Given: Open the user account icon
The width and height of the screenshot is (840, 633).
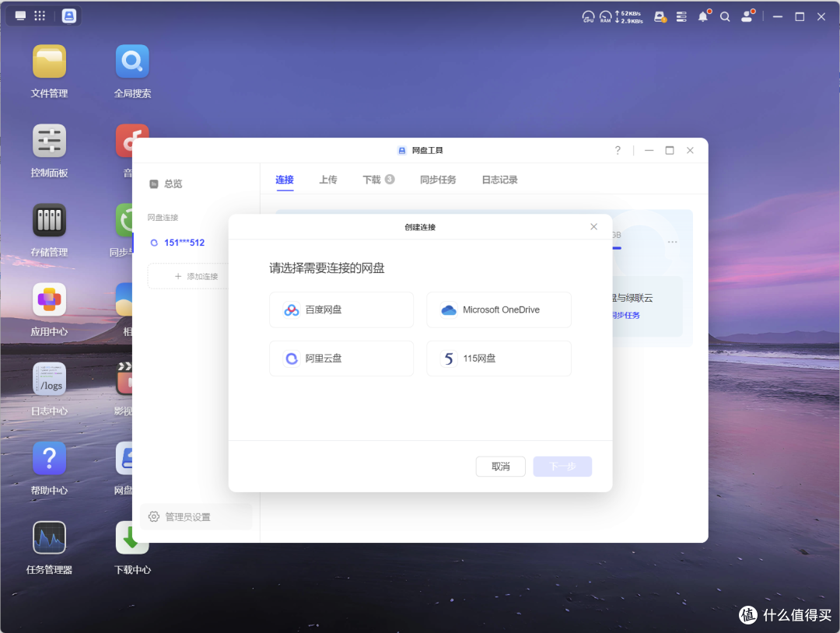Looking at the screenshot, I should [x=747, y=16].
